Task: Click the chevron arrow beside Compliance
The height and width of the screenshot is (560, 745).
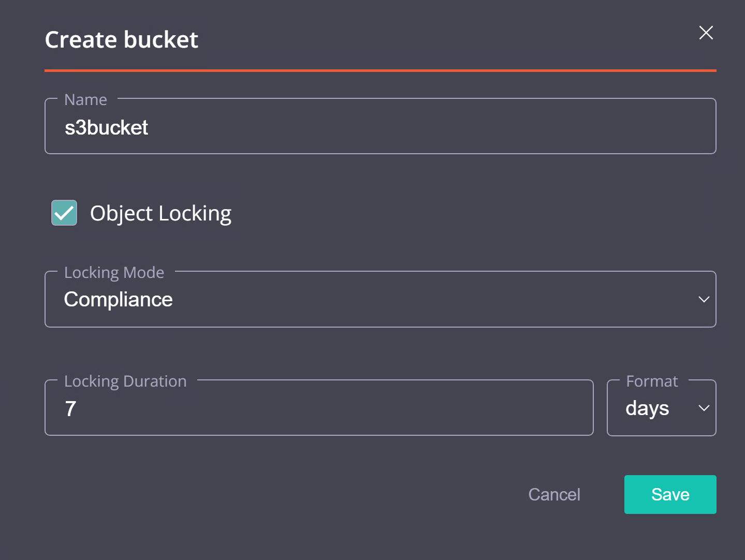Action: tap(704, 299)
